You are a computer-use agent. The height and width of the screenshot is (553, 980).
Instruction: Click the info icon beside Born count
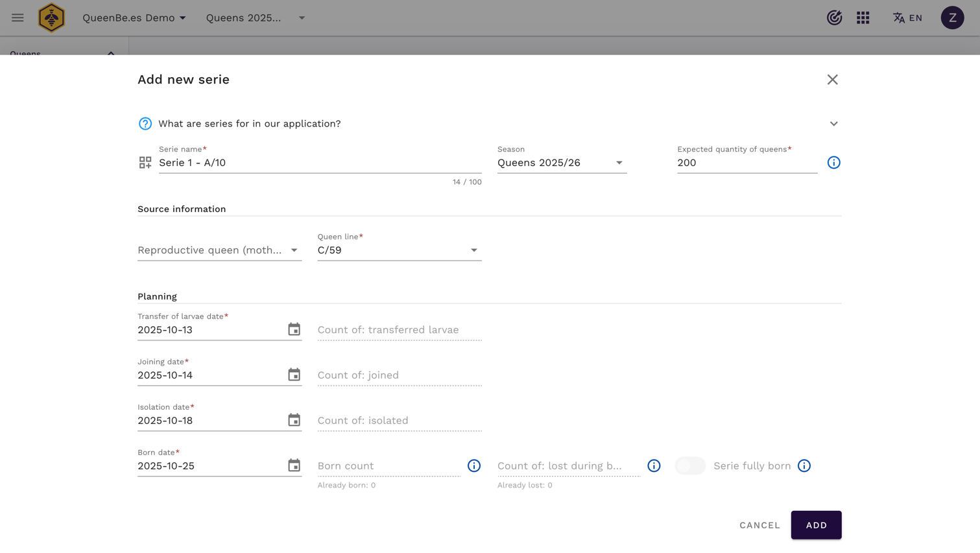[x=474, y=465]
